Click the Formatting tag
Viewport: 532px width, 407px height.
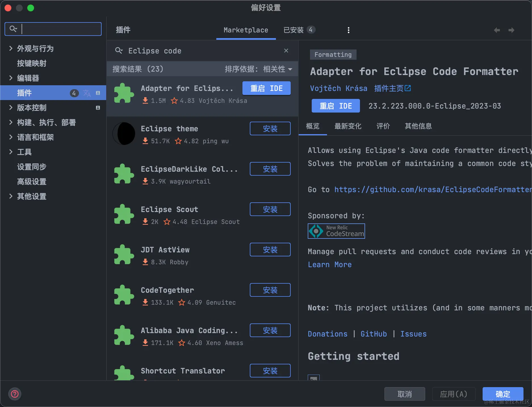[x=333, y=55]
